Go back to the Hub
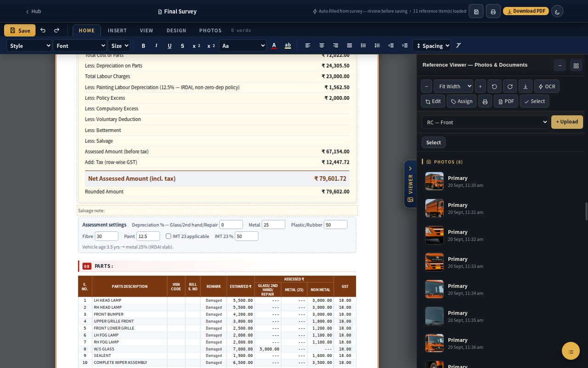 point(33,11)
